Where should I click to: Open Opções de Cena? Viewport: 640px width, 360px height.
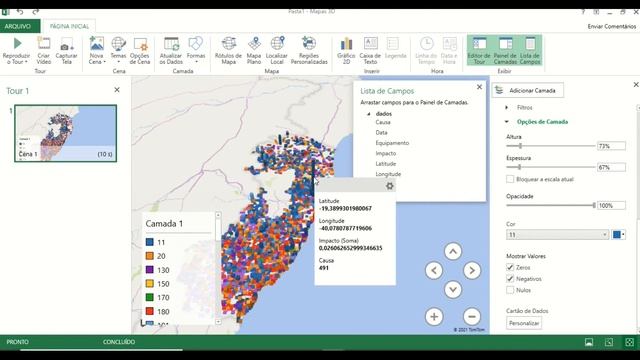click(x=140, y=51)
